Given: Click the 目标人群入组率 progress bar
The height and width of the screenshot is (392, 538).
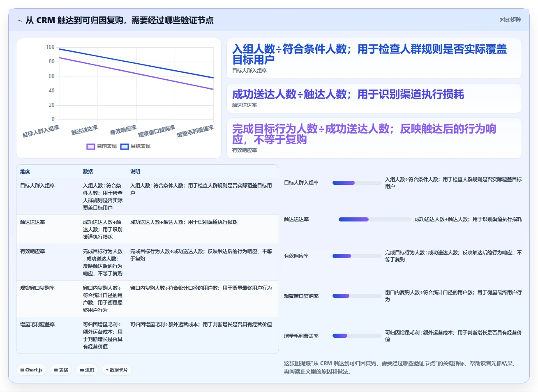Looking at the screenshot, I should pyautogui.click(x=357, y=183).
